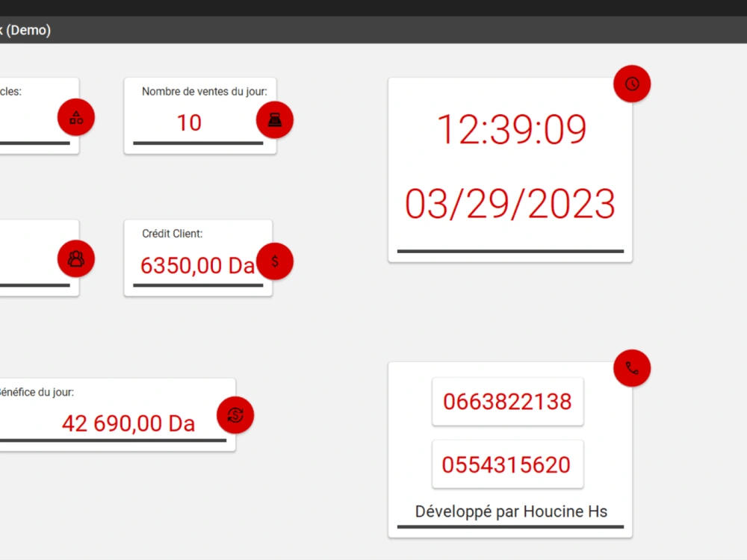Click the refresh-dollar icon on the profit card

[235, 415]
